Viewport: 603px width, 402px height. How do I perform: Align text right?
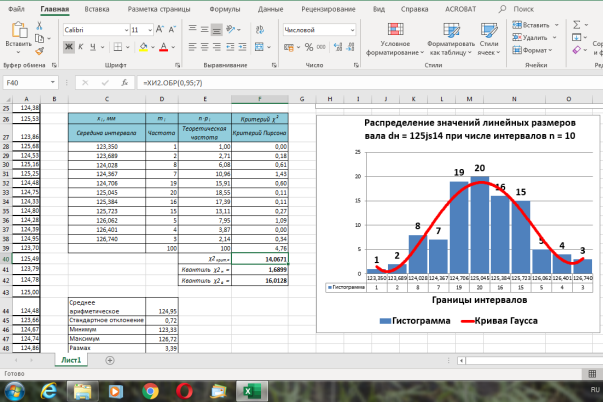click(x=217, y=47)
